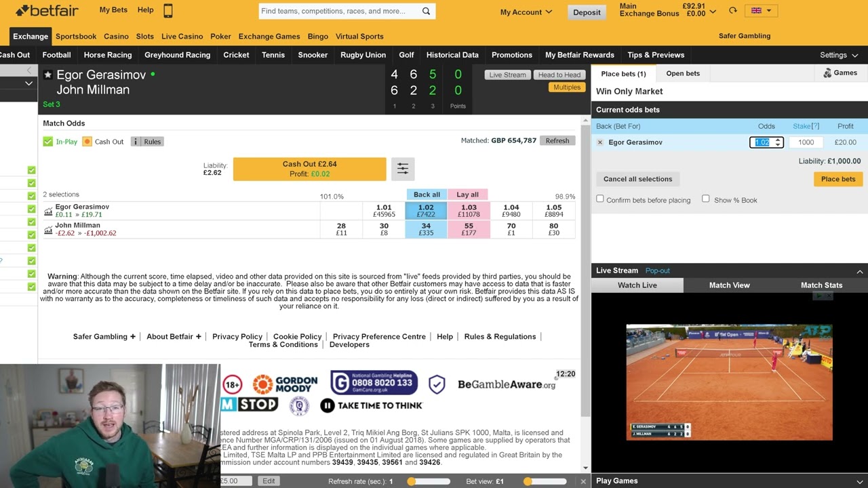This screenshot has height=488, width=868.
Task: Click the search magnifier icon
Action: pyautogui.click(x=426, y=11)
